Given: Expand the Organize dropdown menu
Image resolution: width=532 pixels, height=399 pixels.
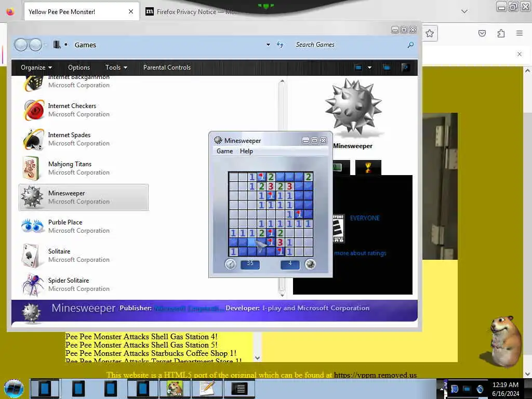Looking at the screenshot, I should (36, 68).
